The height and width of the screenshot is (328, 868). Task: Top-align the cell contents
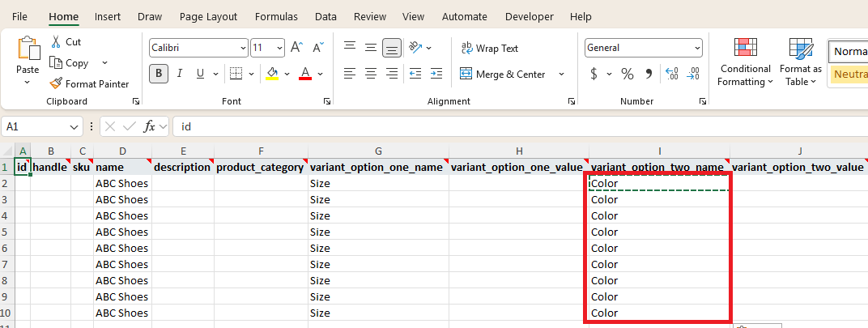click(x=350, y=48)
